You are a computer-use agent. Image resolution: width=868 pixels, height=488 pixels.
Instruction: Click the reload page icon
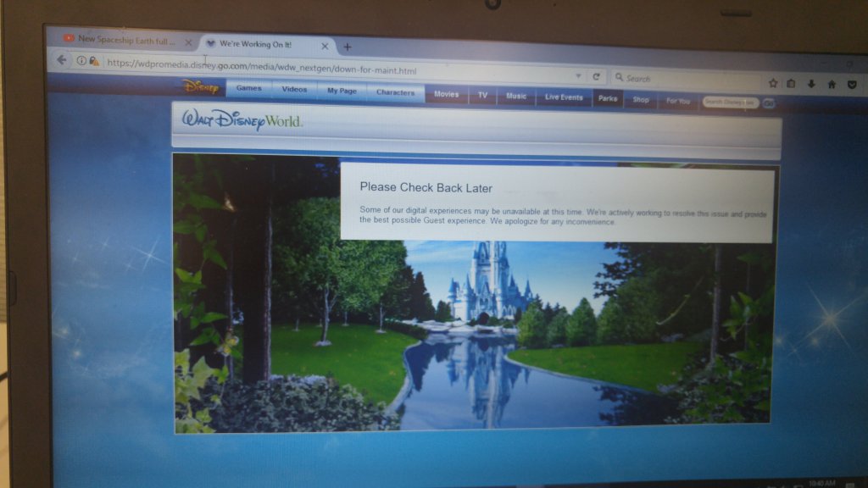pos(597,76)
